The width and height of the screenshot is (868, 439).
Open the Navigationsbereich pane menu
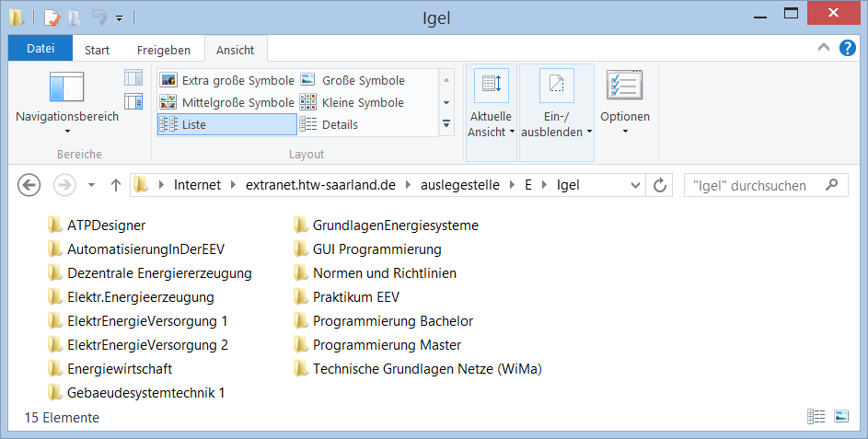(67, 101)
